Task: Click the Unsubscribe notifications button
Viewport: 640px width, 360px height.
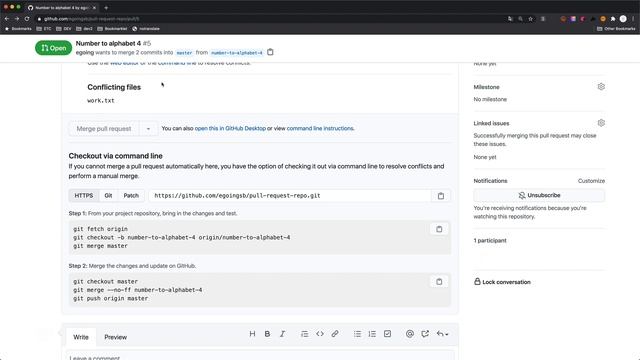Action: pyautogui.click(x=539, y=195)
